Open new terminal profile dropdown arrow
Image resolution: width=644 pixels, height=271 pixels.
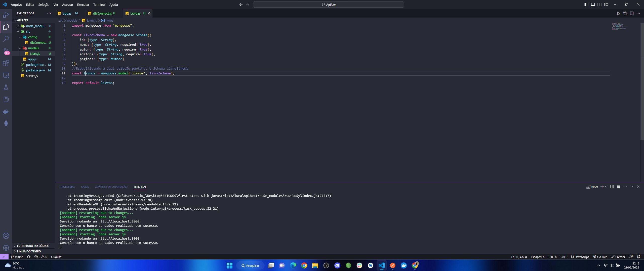click(606, 187)
